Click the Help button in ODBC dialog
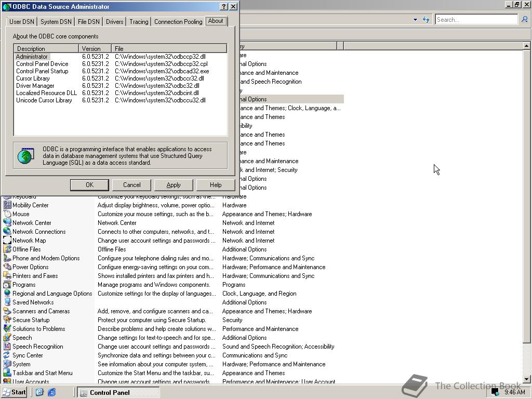Viewport: 532px width, 399px height. tap(216, 185)
